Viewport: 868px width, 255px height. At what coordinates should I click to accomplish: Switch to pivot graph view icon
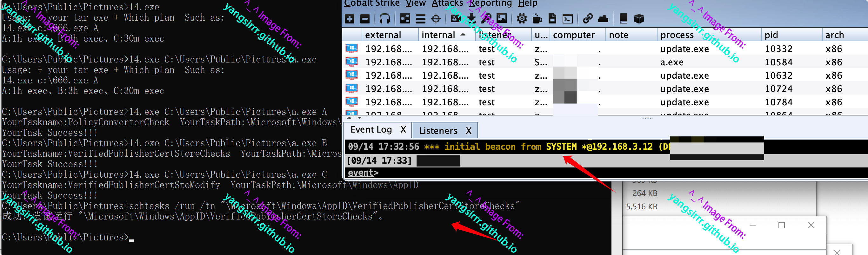tap(405, 18)
